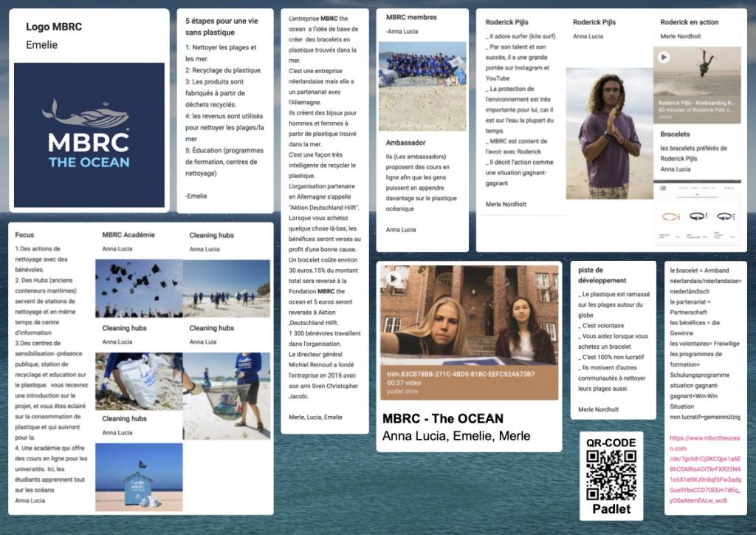
Task: Click the "Anna Lucia, Emelie, Merle" authors line
Action: [x=456, y=436]
